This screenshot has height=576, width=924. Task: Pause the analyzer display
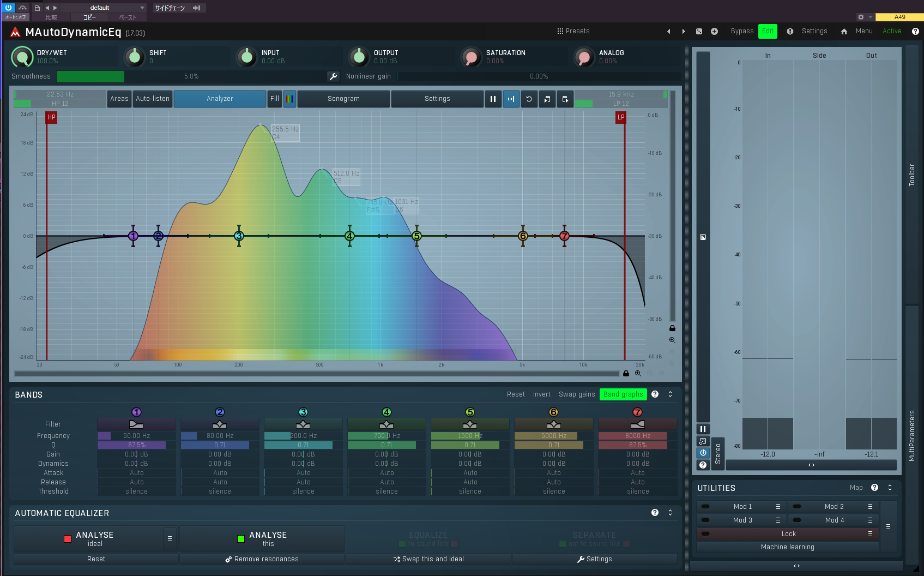click(493, 99)
